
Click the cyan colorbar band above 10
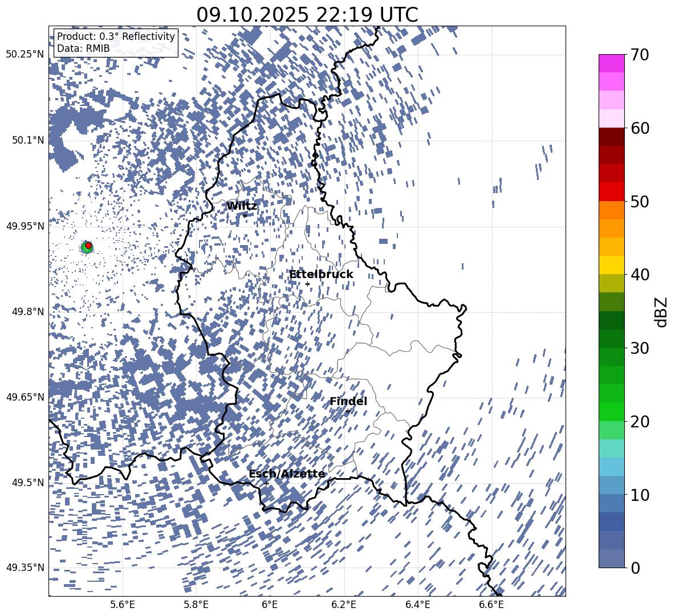(611, 467)
